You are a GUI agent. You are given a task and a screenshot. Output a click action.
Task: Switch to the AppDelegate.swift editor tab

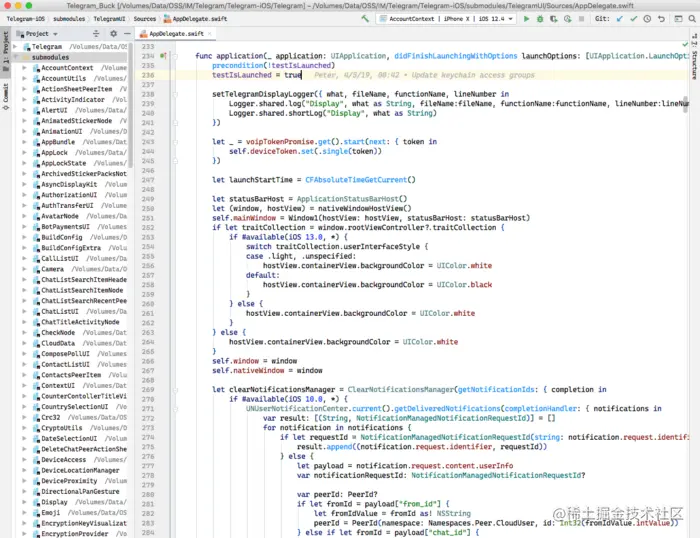point(176,33)
